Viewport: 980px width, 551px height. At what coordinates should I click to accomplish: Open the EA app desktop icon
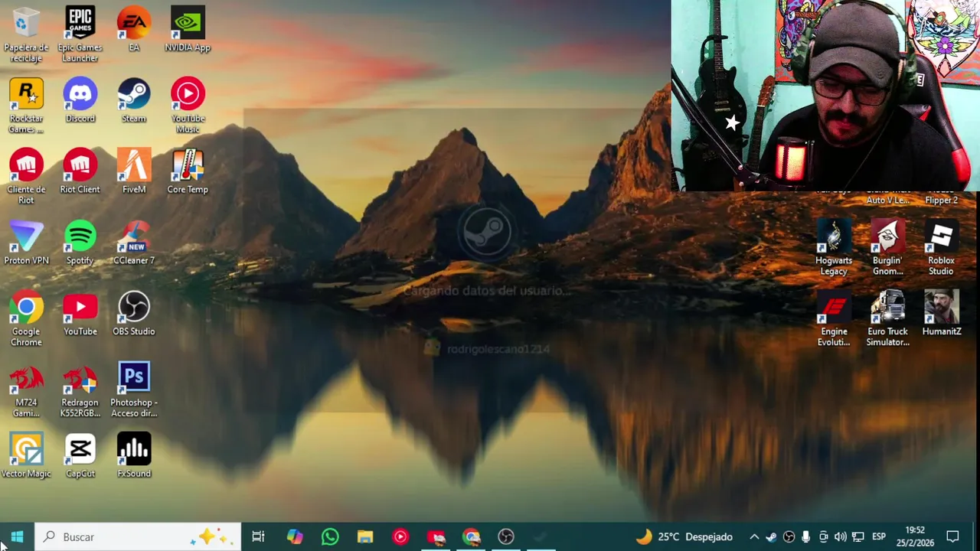[134, 29]
